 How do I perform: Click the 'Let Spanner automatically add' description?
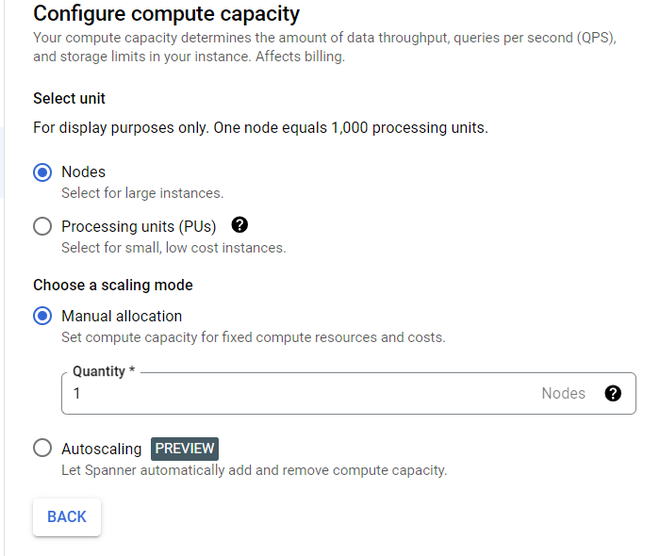254,470
